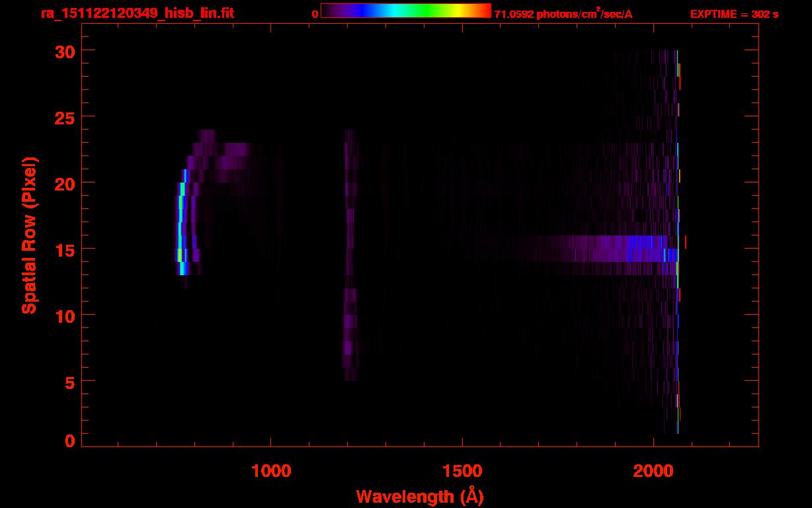Image resolution: width=812 pixels, height=508 pixels.
Task: Click the 10 spatial row tick label
Action: 65,316
